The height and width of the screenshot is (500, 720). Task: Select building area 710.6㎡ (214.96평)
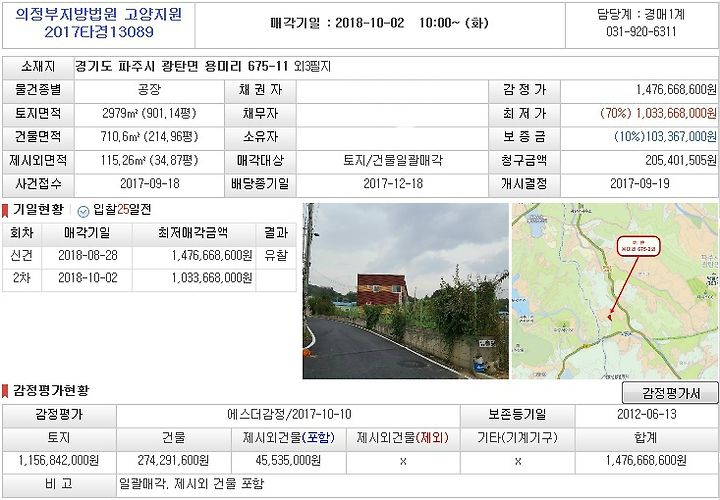149,137
